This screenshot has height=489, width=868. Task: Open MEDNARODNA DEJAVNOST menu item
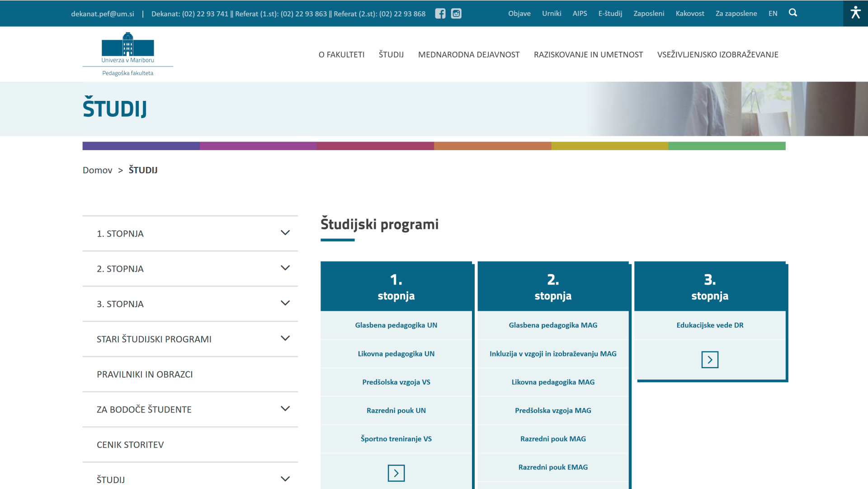[x=468, y=55]
